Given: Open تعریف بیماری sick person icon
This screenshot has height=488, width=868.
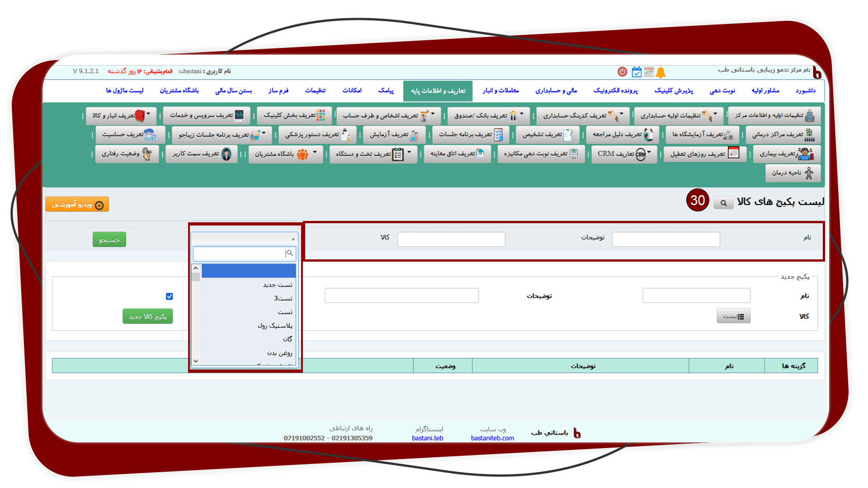Looking at the screenshot, I should pyautogui.click(x=806, y=154).
